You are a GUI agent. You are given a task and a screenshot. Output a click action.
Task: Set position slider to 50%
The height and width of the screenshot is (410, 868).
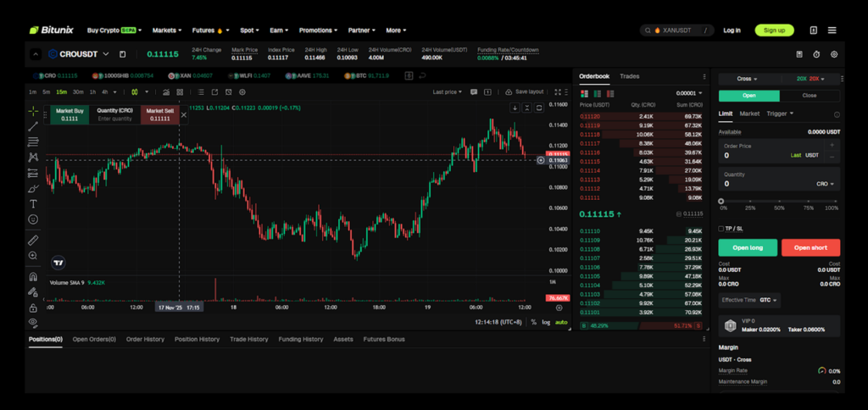[780, 202]
